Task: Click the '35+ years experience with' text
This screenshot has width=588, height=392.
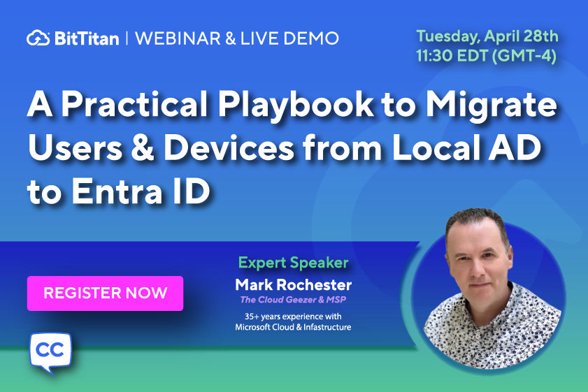Action: pyautogui.click(x=293, y=317)
